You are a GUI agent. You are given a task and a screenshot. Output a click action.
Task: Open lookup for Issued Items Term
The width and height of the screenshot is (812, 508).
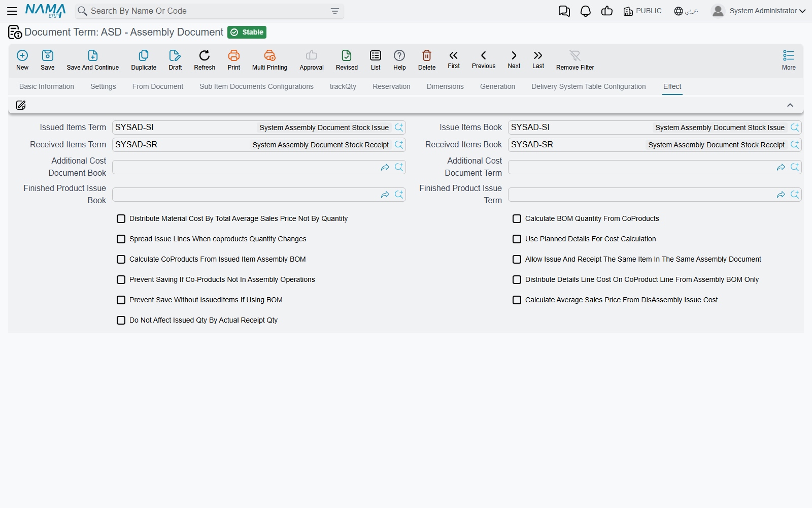[399, 128]
